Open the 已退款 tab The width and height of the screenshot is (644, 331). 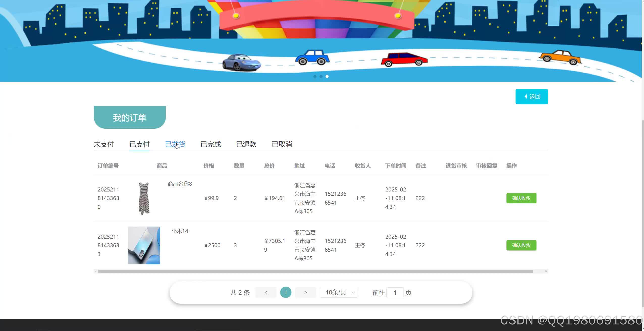coord(246,144)
